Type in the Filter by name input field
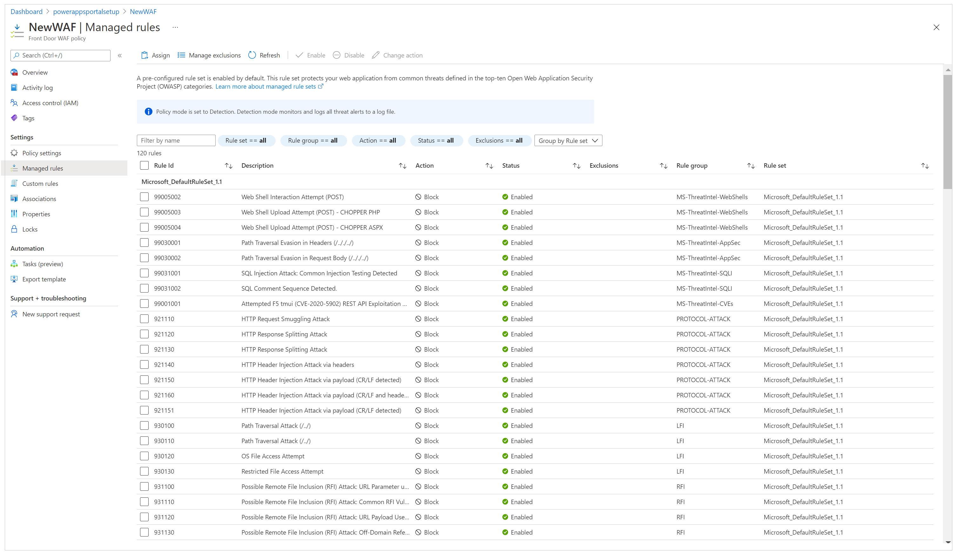 (177, 140)
